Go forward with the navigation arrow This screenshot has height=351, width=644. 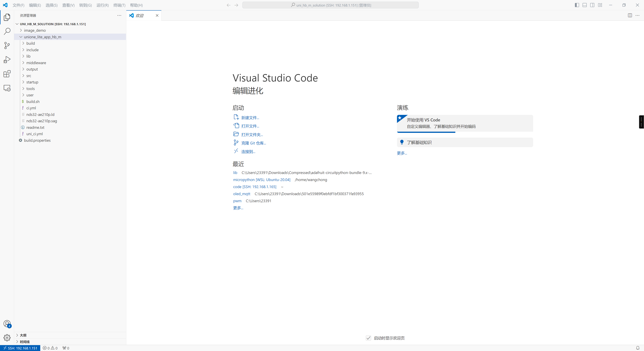pyautogui.click(x=236, y=5)
